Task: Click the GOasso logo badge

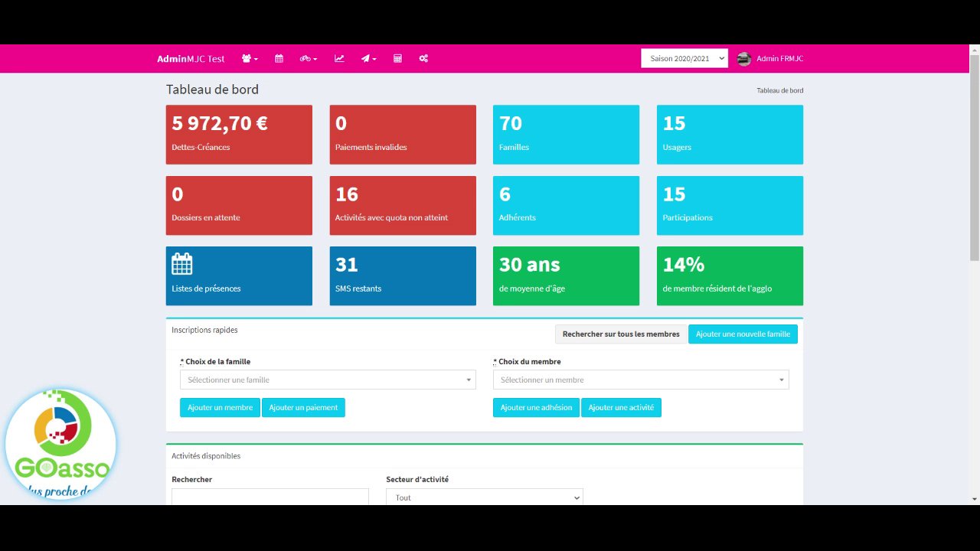Action: (x=60, y=445)
